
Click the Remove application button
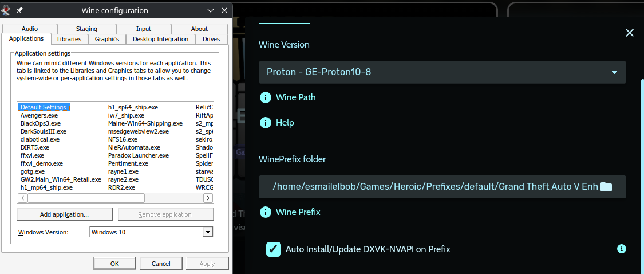coord(166,214)
